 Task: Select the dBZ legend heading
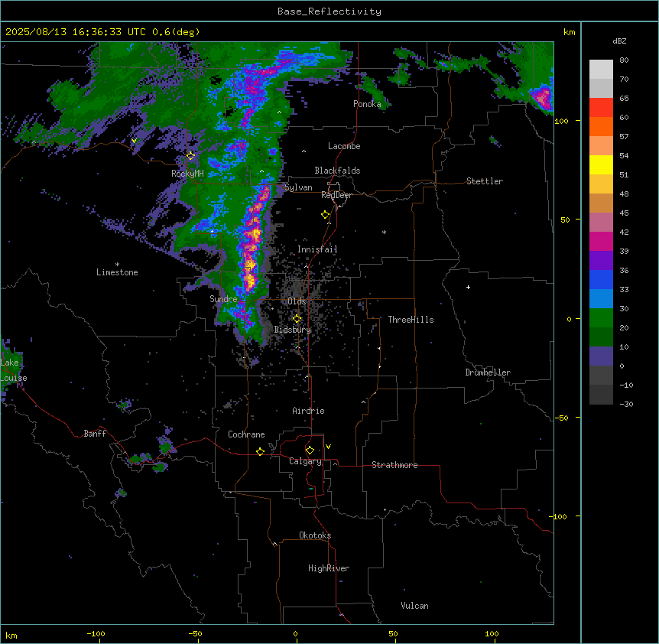[x=619, y=41]
